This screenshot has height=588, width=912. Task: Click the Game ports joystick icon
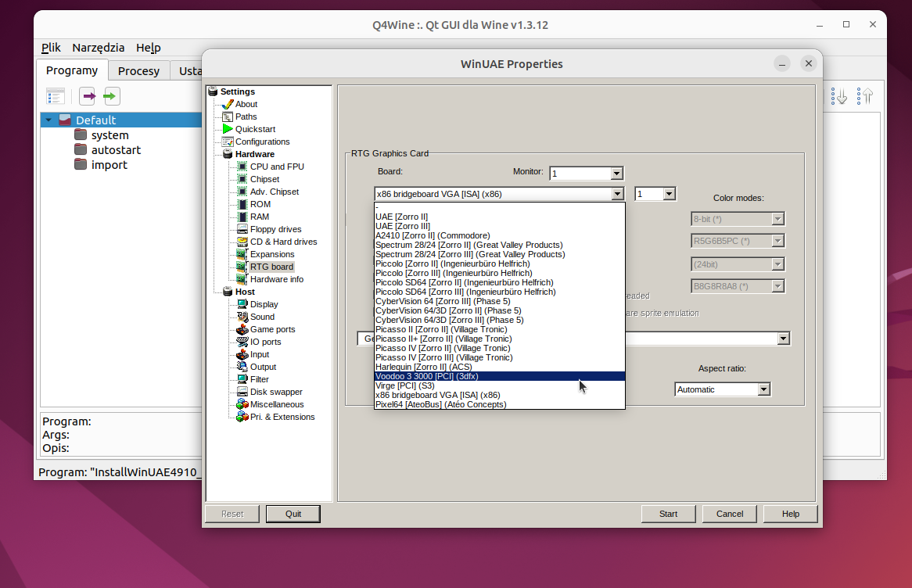(x=242, y=329)
